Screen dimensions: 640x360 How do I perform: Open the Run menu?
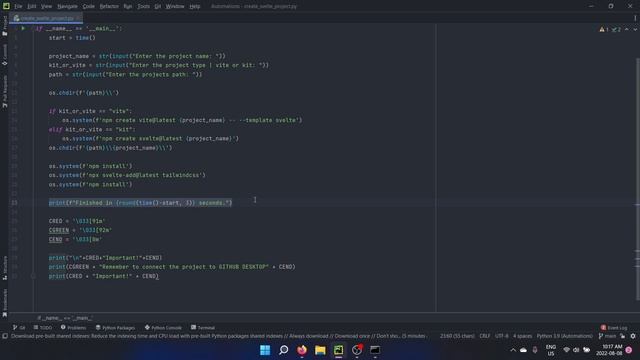[x=128, y=6]
